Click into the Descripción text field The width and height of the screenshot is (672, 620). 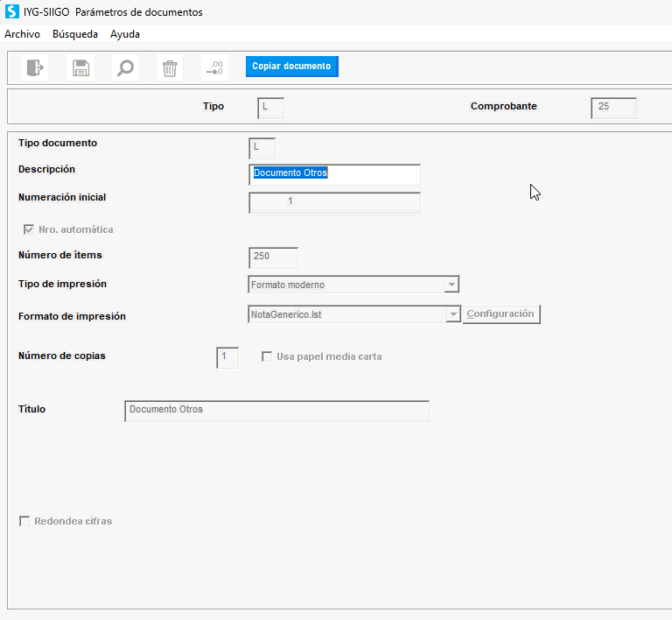point(335,174)
